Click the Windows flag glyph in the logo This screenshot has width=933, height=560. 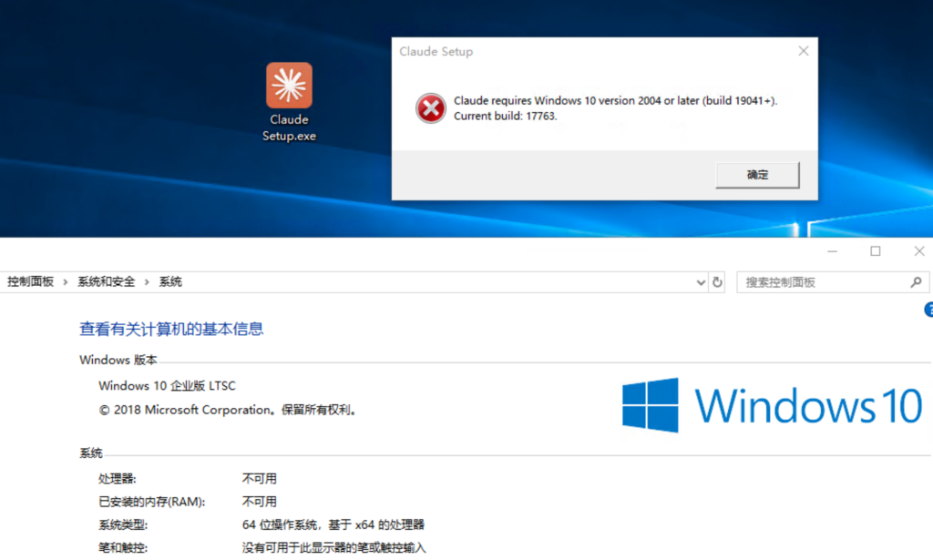coord(649,404)
